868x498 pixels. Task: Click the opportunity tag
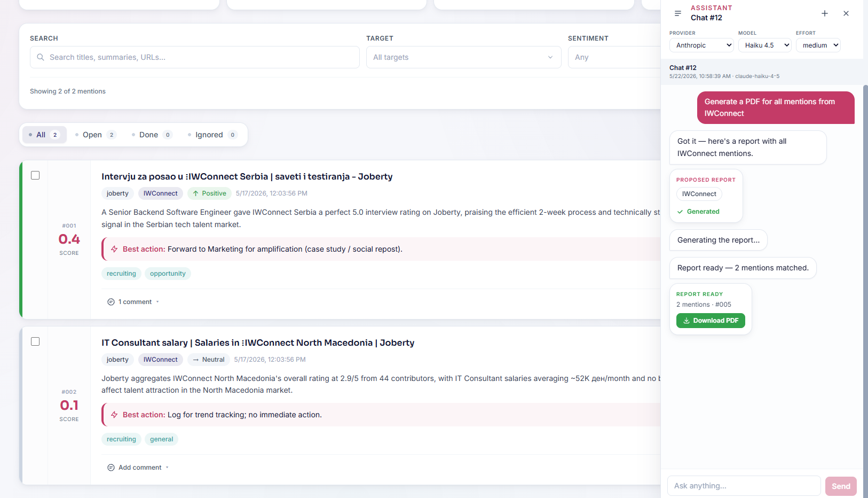168,274
